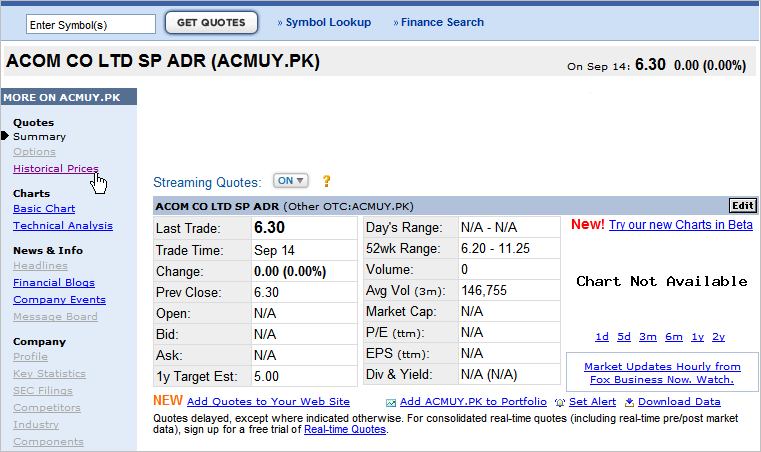This screenshot has height=452, width=761.
Task: Click Try our new Charts in Beta
Action: coord(681,225)
